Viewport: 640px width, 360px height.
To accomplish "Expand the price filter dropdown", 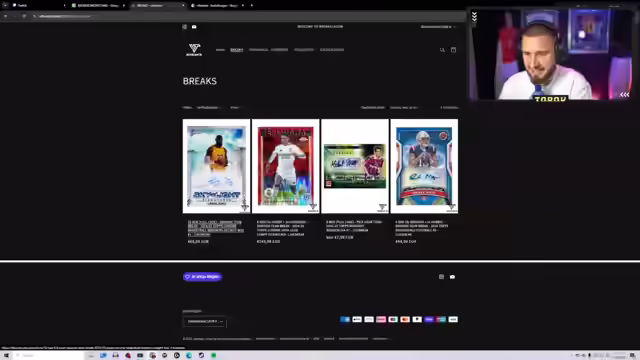I will pyautogui.click(x=236, y=108).
